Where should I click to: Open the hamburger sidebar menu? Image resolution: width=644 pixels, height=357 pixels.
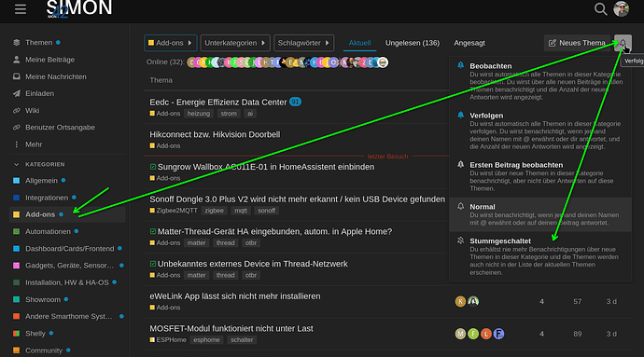point(21,8)
